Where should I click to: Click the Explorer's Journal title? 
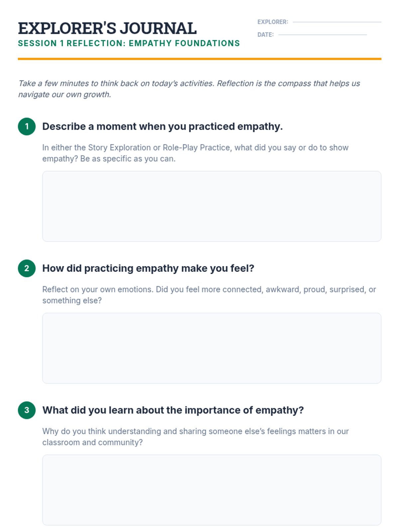107,28
